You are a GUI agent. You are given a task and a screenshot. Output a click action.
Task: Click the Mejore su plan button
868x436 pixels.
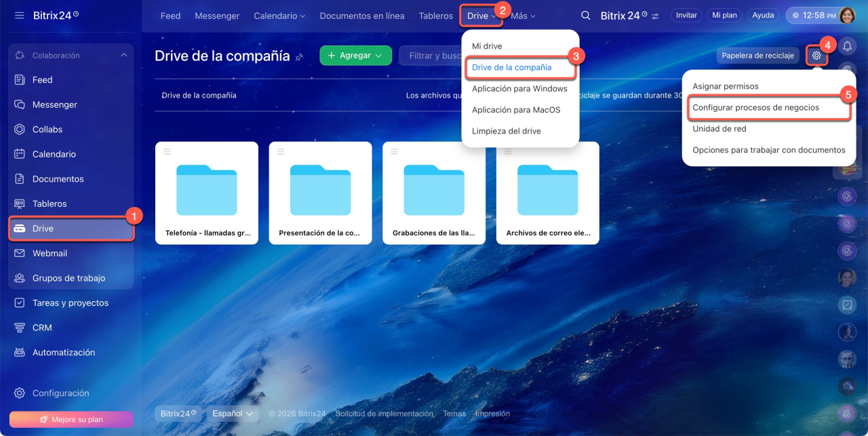71,419
